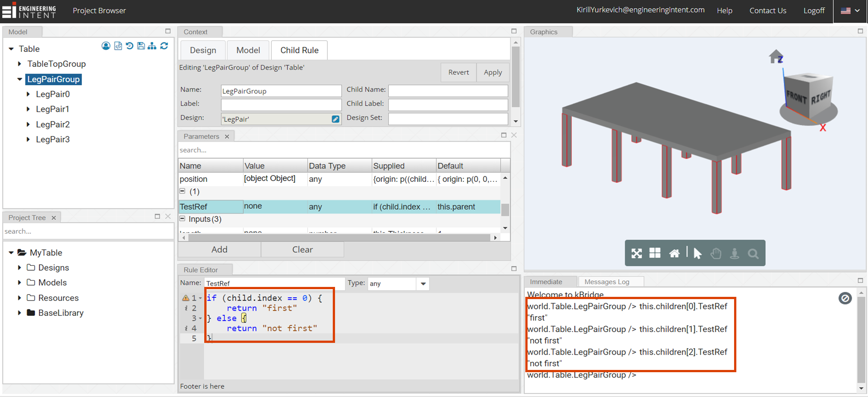Screen dimensions: 868x397
Task: Switch to the Model tab in Context
Action: [248, 50]
